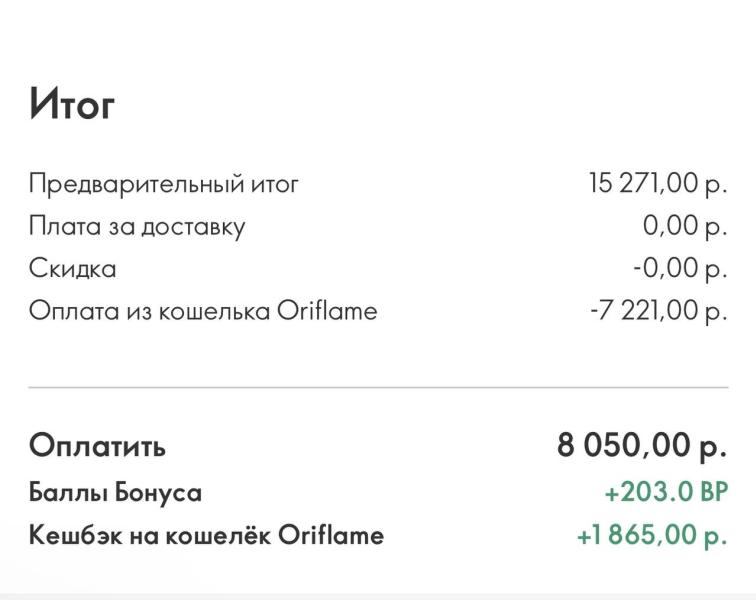Image resolution: width=756 pixels, height=600 pixels.
Task: Click the "Баллы Бонуса" label
Action: [x=115, y=492]
